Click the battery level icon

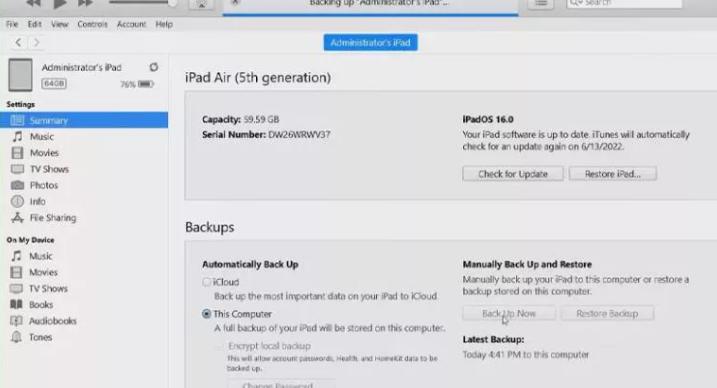pos(146,84)
